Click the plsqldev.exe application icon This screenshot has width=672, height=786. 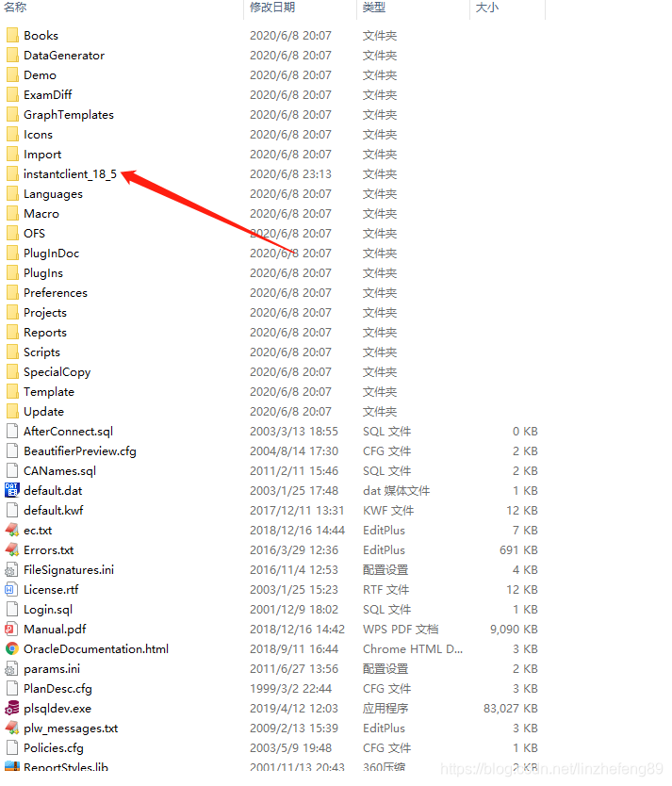[x=12, y=709]
